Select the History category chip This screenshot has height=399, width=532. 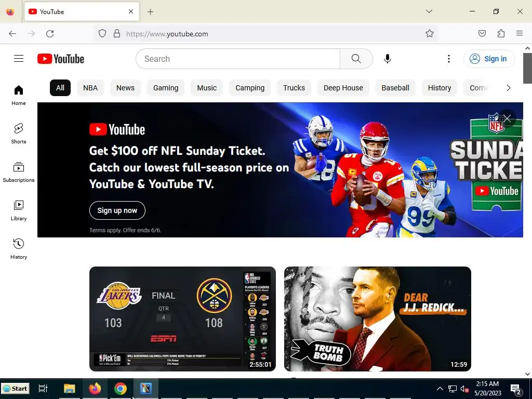[440, 88]
